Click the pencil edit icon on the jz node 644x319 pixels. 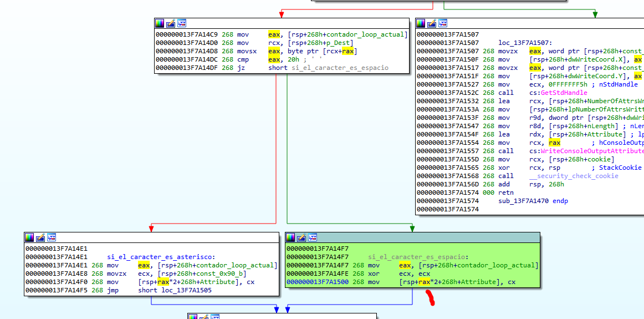171,23
